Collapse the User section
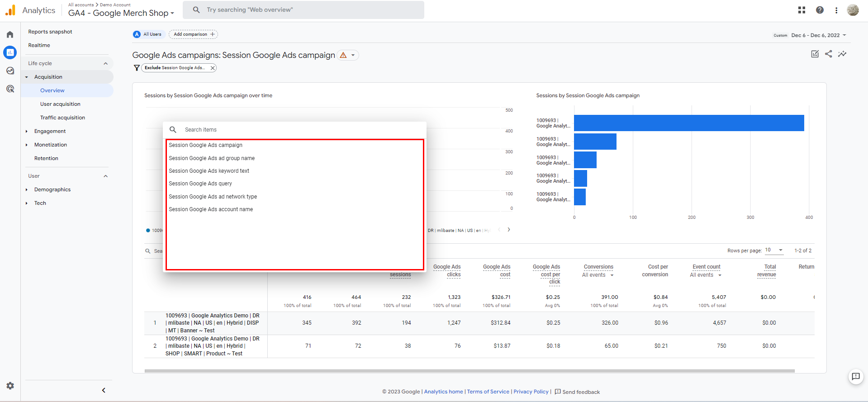Screen dimensions: 868x402 click(106, 176)
